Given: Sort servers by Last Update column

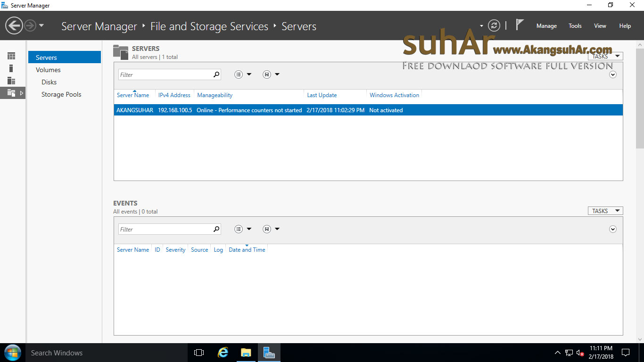Looking at the screenshot, I should (x=322, y=95).
